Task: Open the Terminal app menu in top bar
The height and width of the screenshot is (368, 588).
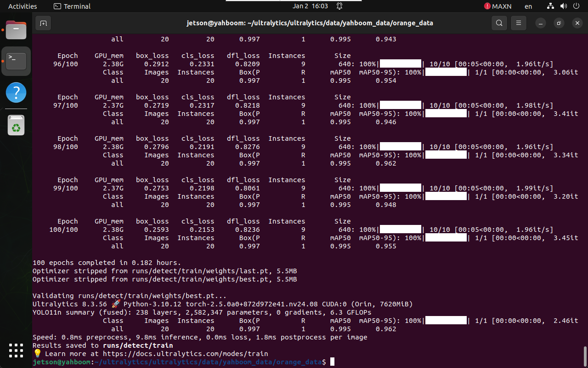Action: pyautogui.click(x=72, y=6)
